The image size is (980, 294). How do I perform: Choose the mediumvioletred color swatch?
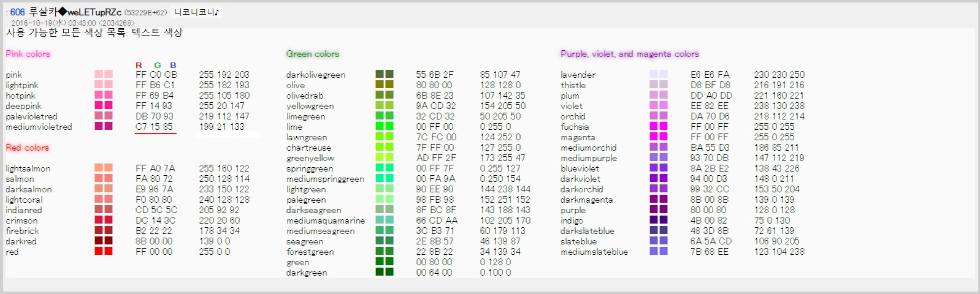[103, 126]
